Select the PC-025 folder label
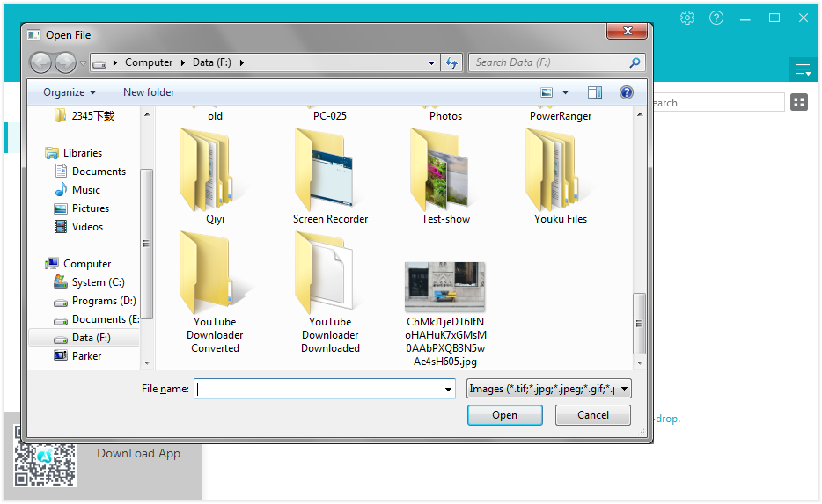Viewport: 822px width, 504px height. click(330, 116)
